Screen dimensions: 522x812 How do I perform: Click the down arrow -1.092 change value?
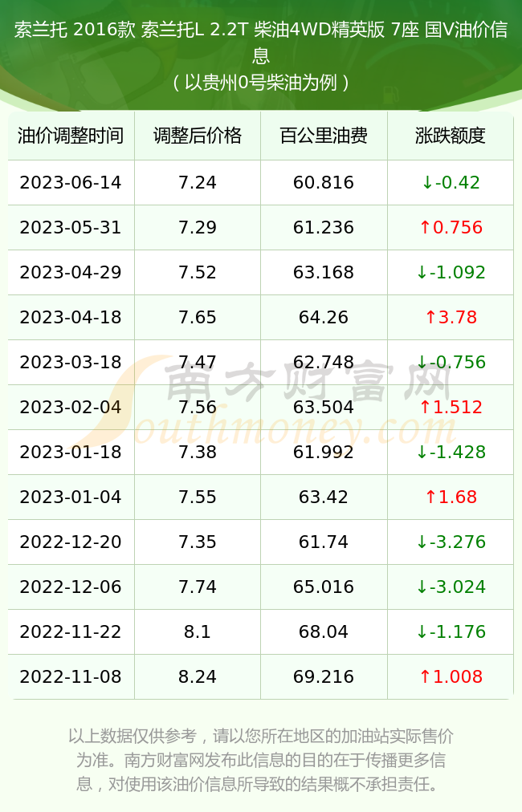click(451, 272)
